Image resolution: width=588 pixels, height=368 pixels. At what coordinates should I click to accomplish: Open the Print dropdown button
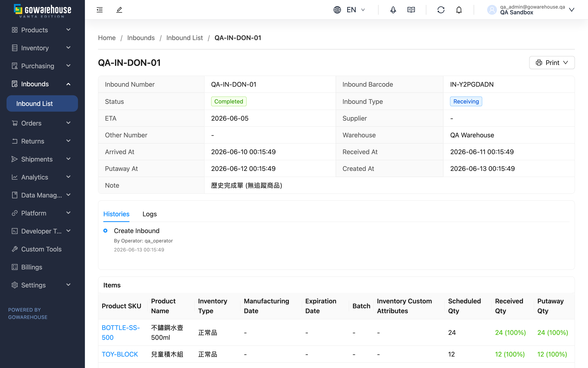552,63
